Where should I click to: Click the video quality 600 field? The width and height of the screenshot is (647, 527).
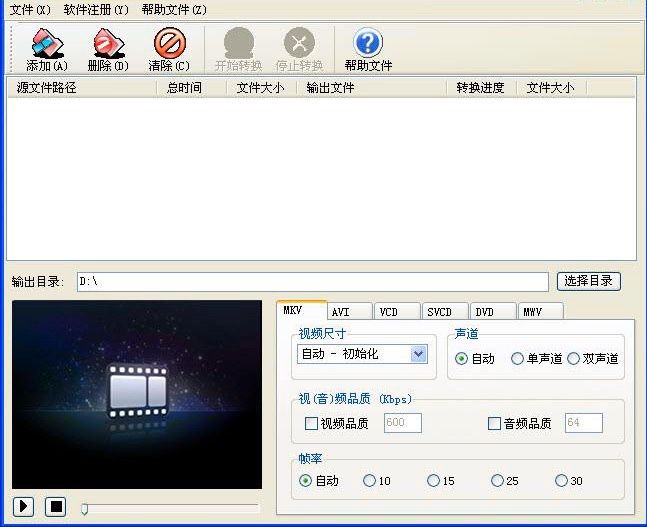(403, 423)
